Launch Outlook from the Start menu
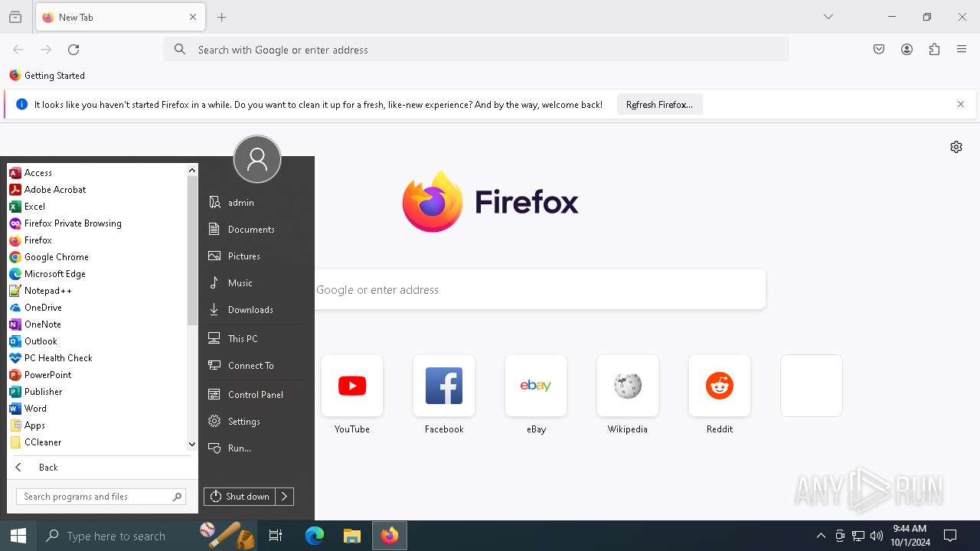 98,341
